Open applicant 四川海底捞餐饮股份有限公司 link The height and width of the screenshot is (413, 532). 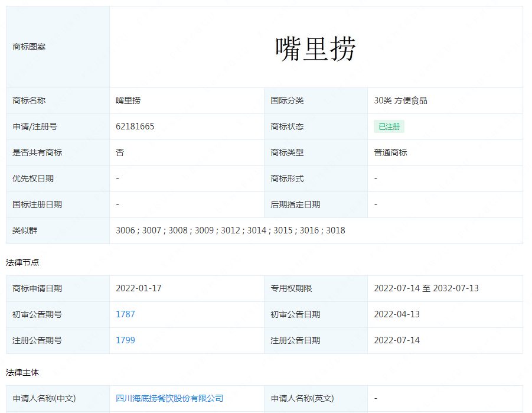click(x=169, y=398)
